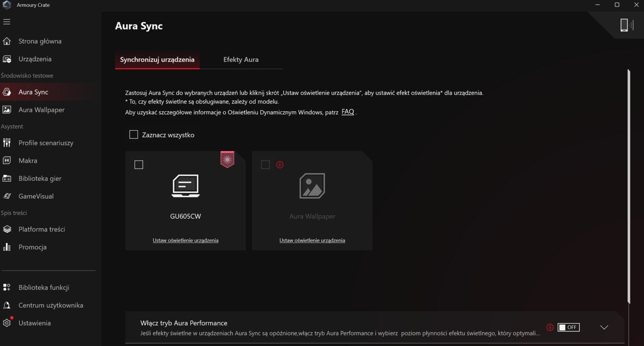The width and height of the screenshot is (644, 346).
Task: Check the GU605CW device checkbox
Action: (x=139, y=164)
